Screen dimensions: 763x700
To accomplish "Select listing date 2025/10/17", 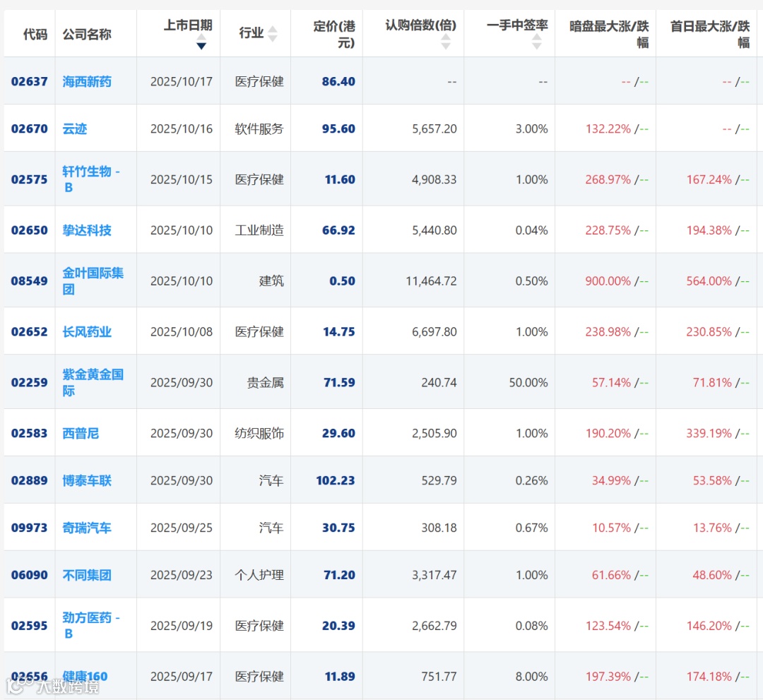I will point(182,81).
